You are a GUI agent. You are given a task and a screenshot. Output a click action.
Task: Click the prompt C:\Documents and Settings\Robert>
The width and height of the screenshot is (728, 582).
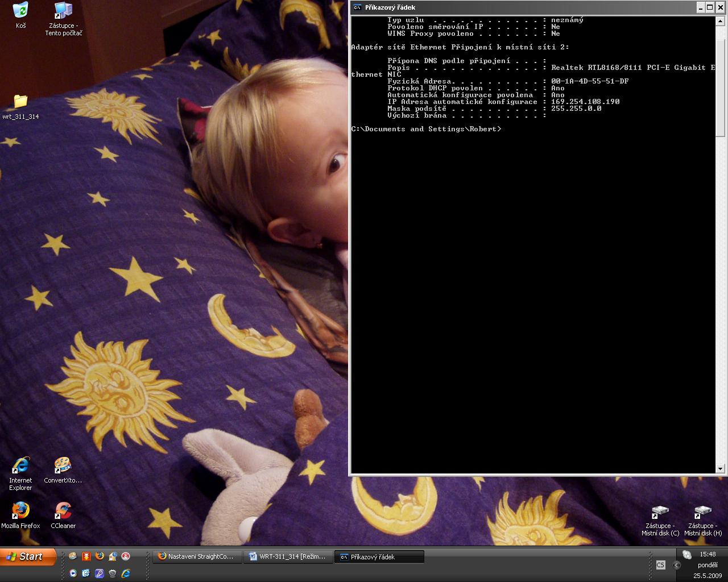[x=427, y=129]
